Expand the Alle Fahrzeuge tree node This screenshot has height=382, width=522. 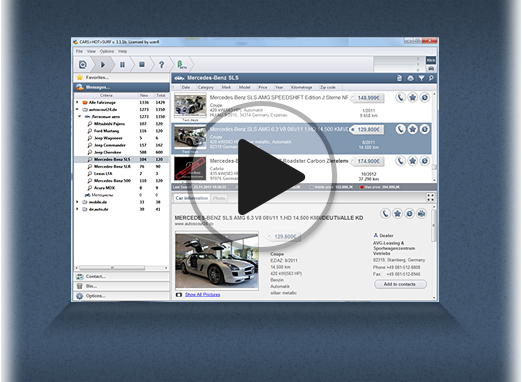pyautogui.click(x=77, y=102)
